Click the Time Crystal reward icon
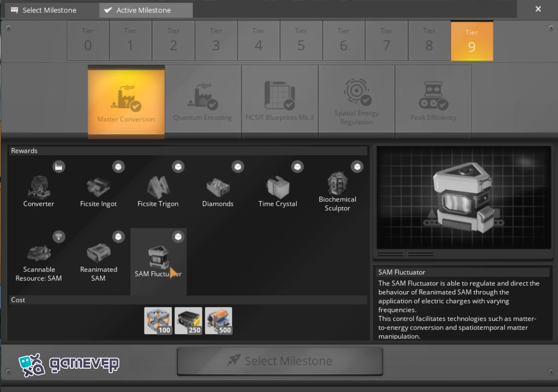 (277, 187)
